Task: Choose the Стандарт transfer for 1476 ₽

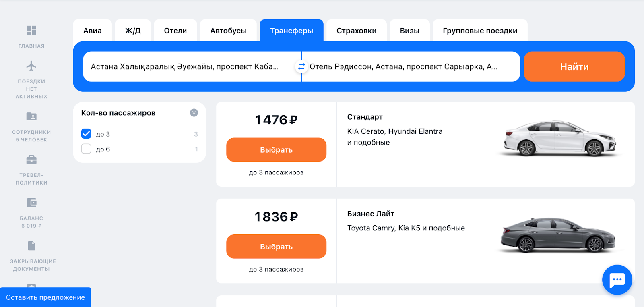Action: (276, 150)
